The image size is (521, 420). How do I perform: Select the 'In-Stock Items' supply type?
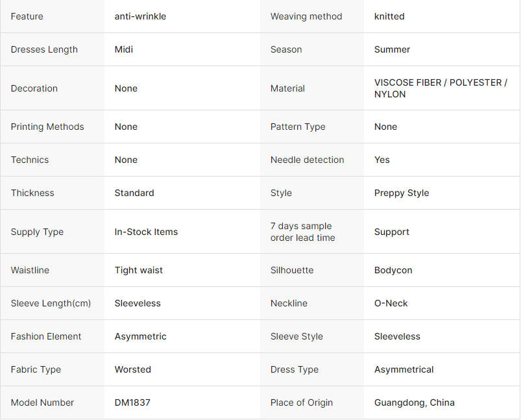146,232
